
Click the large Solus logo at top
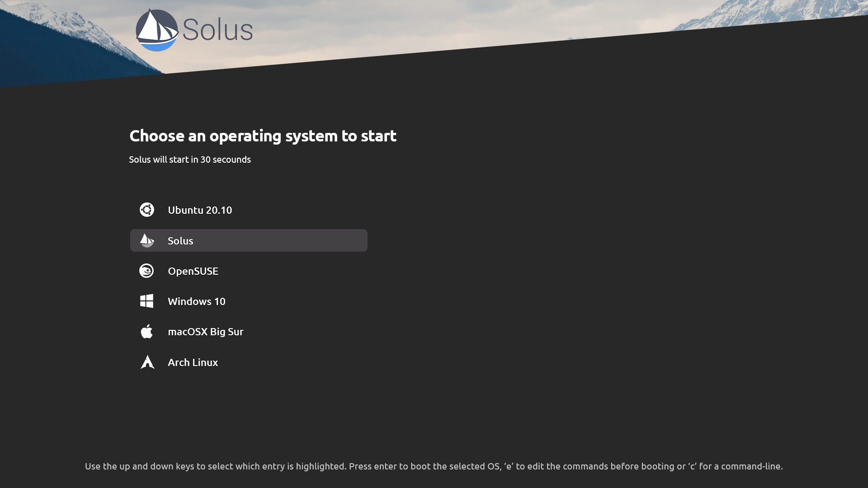157,30
